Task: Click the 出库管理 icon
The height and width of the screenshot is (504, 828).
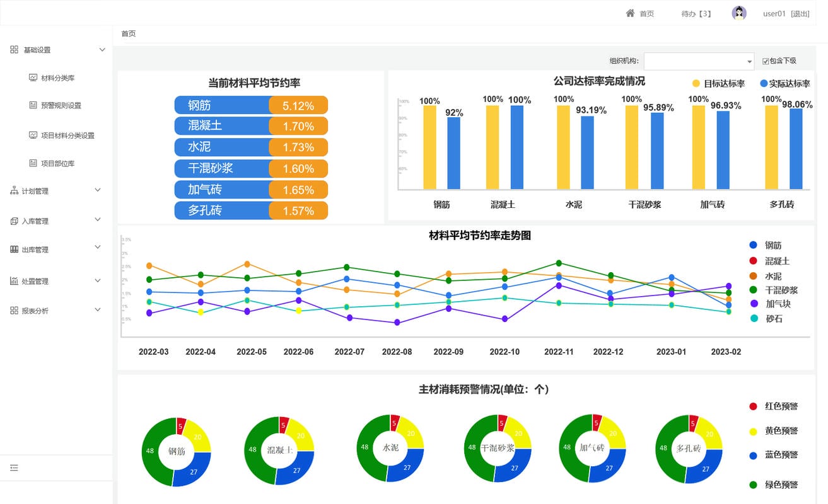Action: click(14, 249)
